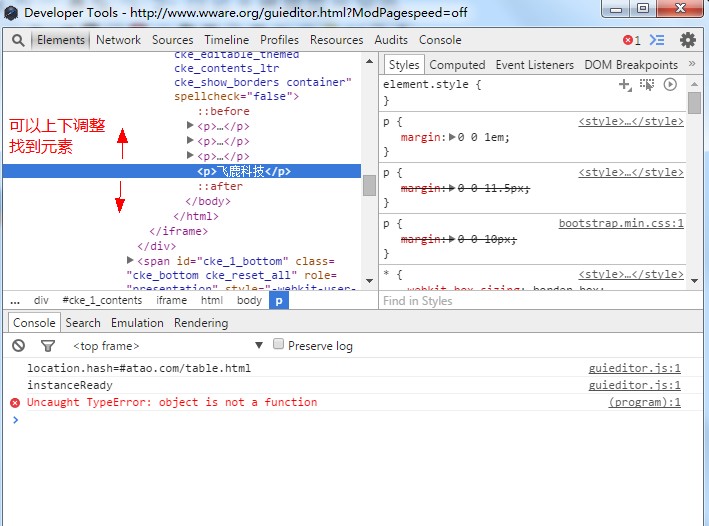Select the top Console panel tab
Viewport: 709px width, 526px height.
click(440, 40)
